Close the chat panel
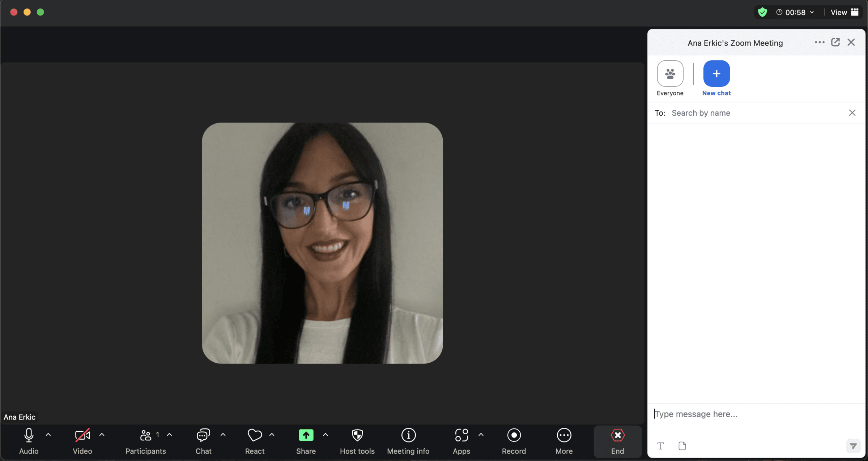868x461 pixels. (x=851, y=42)
